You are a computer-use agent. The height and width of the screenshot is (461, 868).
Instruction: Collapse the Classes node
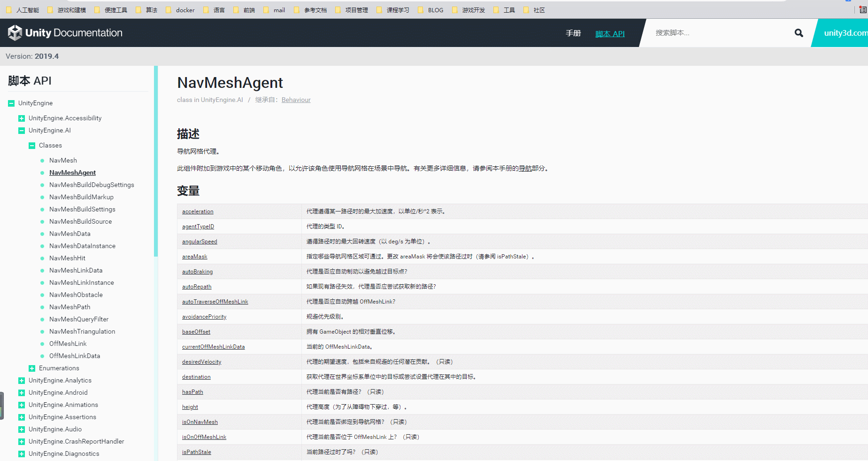[32, 146]
